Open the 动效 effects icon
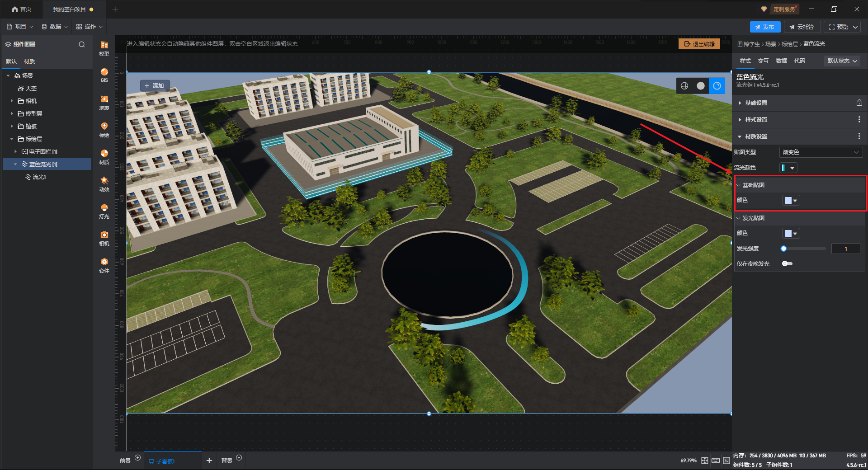Image resolution: width=868 pixels, height=470 pixels. [x=104, y=183]
